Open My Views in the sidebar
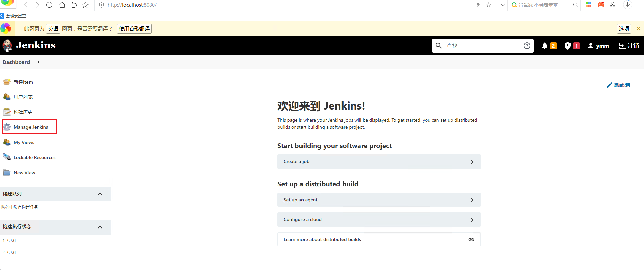 click(x=24, y=142)
